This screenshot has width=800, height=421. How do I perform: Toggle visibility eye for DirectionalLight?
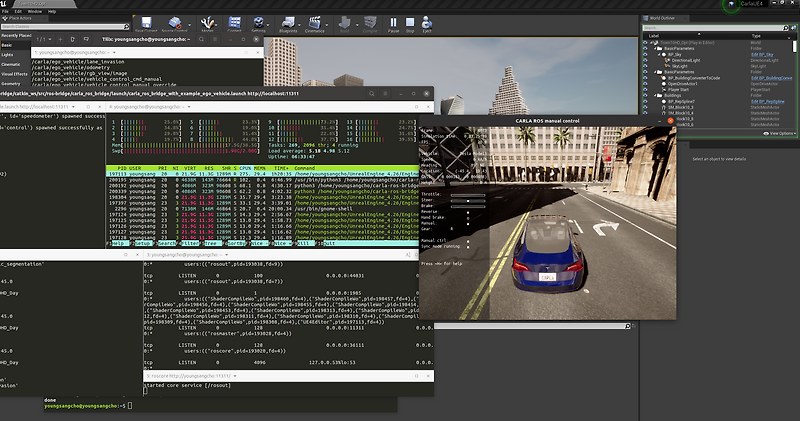(645, 60)
